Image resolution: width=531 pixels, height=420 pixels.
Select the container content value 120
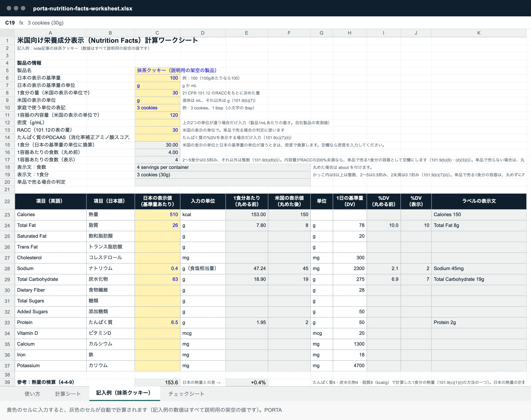click(x=157, y=115)
